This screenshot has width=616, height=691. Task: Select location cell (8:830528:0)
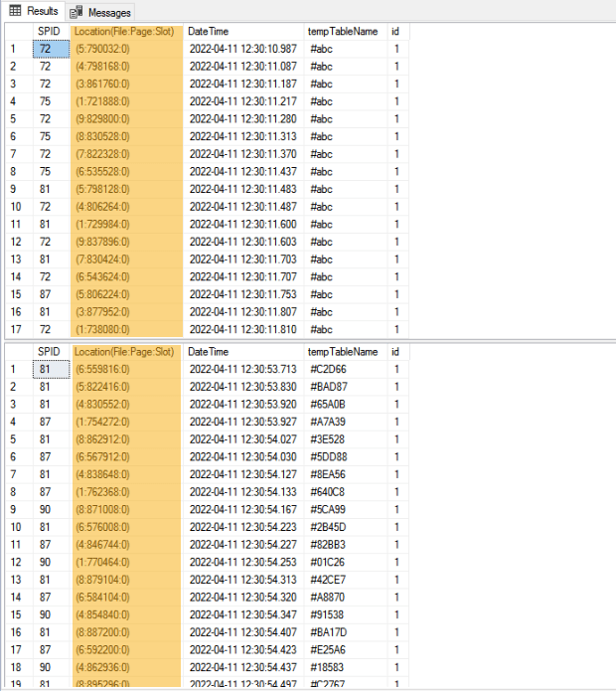[126, 136]
